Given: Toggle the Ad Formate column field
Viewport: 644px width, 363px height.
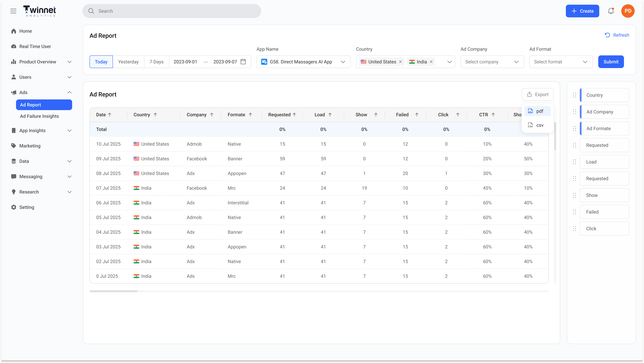Looking at the screenshot, I should 604,129.
